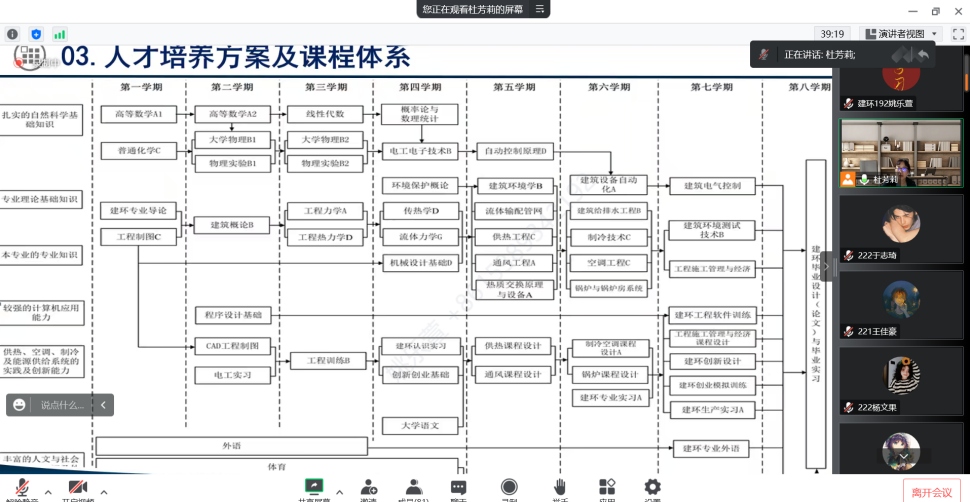Expand the camera options arrow
Viewport: 970px width, 502px height.
coord(104,490)
